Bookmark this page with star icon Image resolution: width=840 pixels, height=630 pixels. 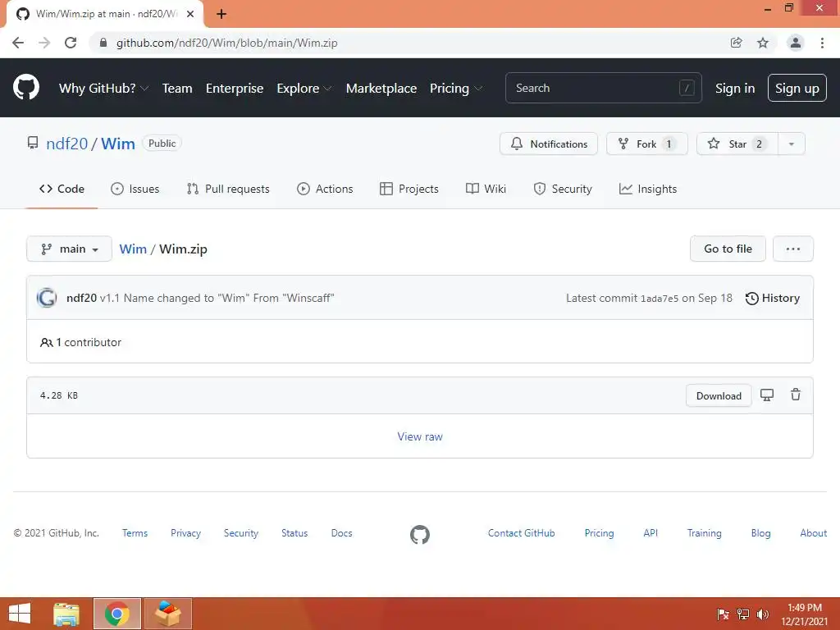pos(763,43)
